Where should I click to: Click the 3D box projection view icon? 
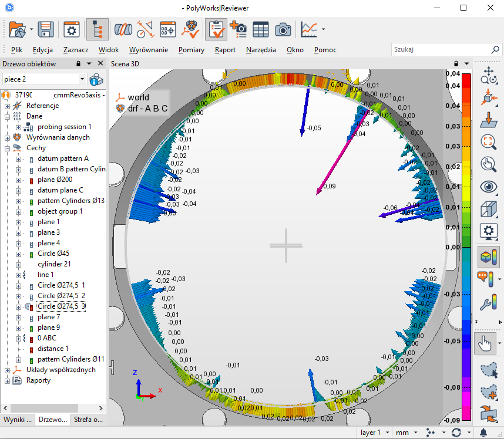(489, 210)
